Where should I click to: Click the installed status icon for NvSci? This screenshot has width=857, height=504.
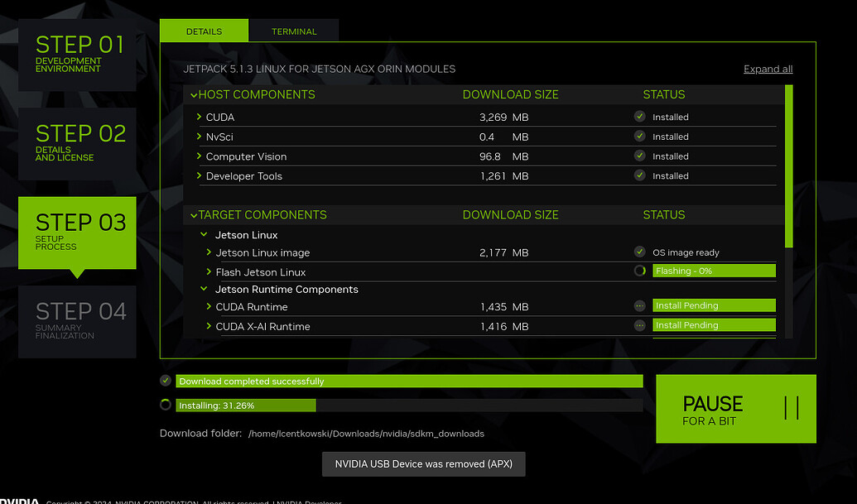coord(639,137)
